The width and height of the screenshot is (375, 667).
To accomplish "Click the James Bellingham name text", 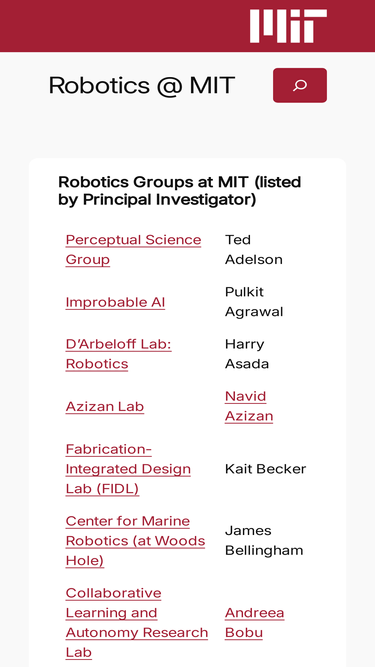I will point(264,540).
